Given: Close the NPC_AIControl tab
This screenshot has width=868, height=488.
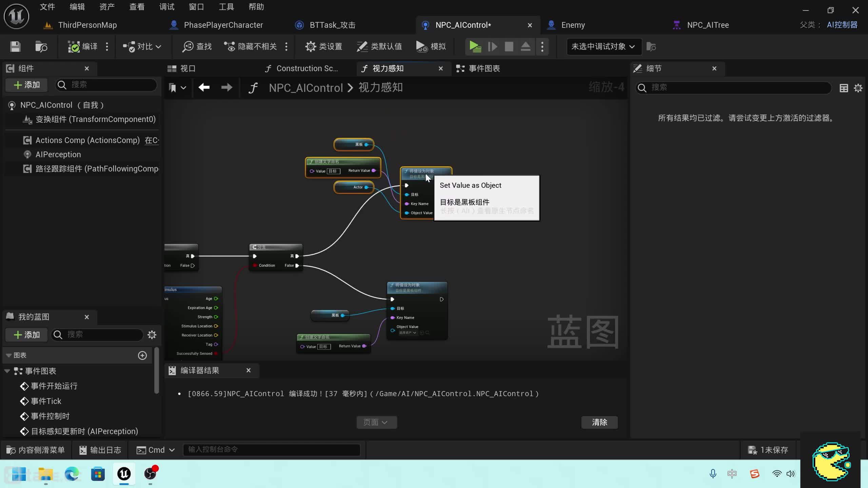Looking at the screenshot, I should coord(530,25).
